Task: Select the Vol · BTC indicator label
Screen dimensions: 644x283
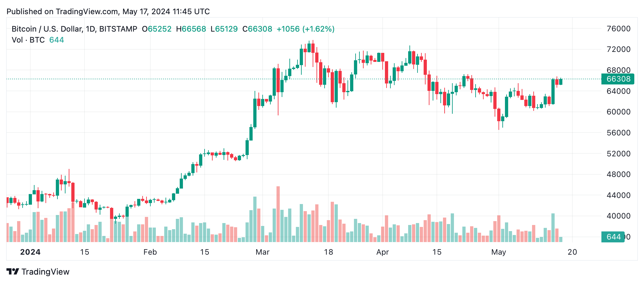Action: pyautogui.click(x=28, y=40)
